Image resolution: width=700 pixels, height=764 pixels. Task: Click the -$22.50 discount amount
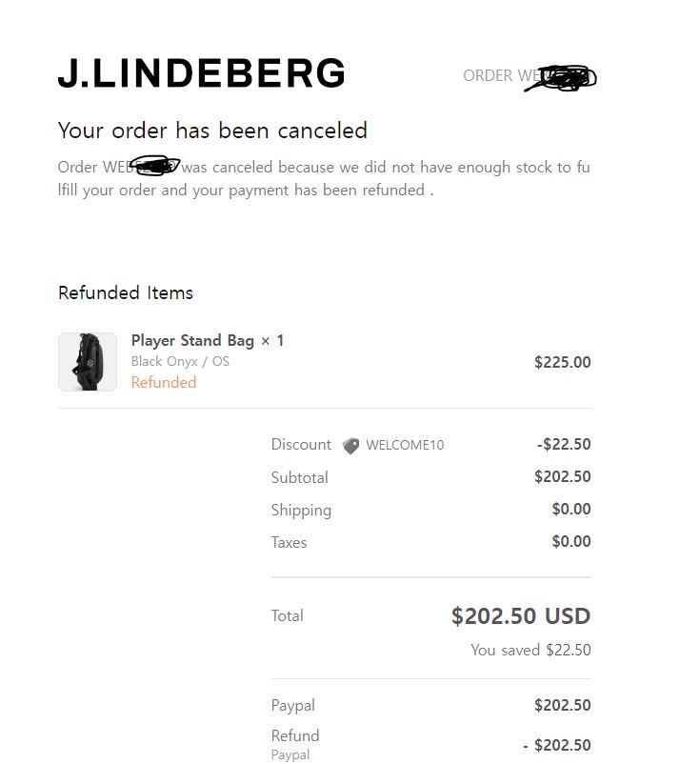(564, 444)
